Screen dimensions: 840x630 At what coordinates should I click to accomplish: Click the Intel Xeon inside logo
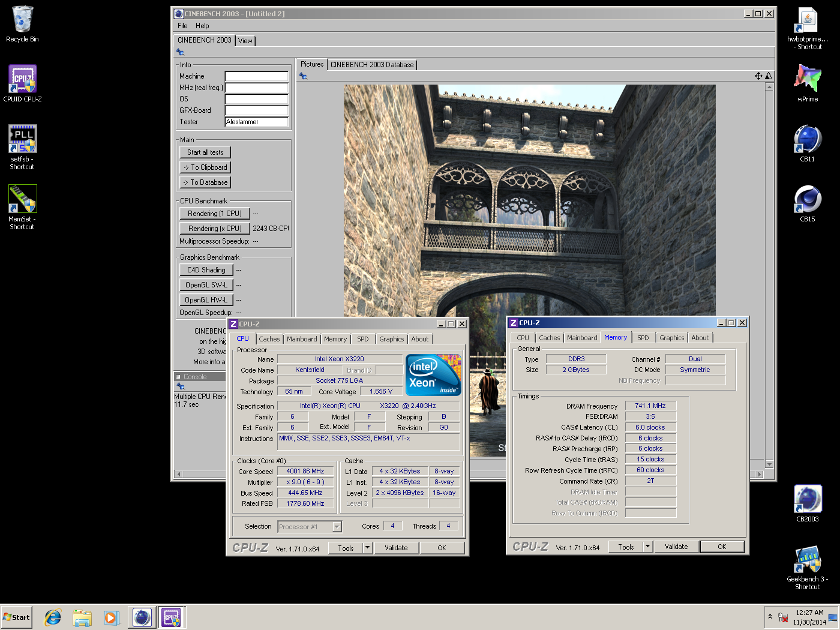tap(433, 375)
